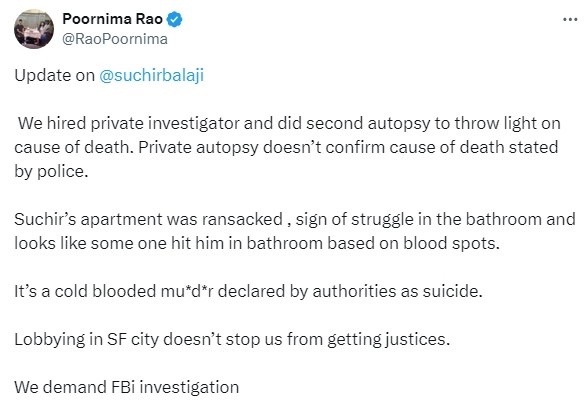Open the @RaoPoornima handle
This screenshot has width=587, height=414.
(x=115, y=39)
